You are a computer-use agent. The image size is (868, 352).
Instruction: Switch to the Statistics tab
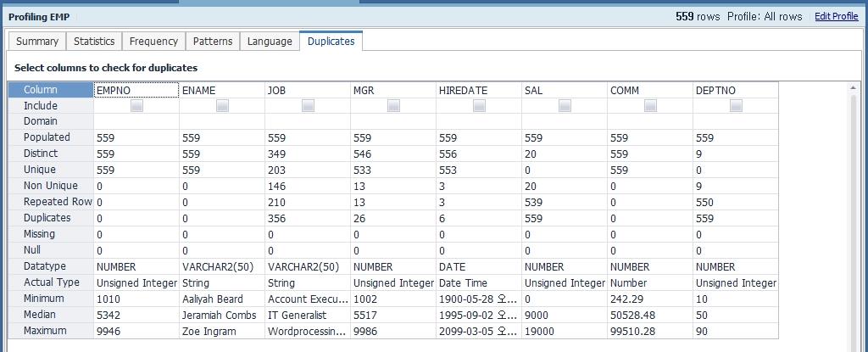click(x=94, y=42)
